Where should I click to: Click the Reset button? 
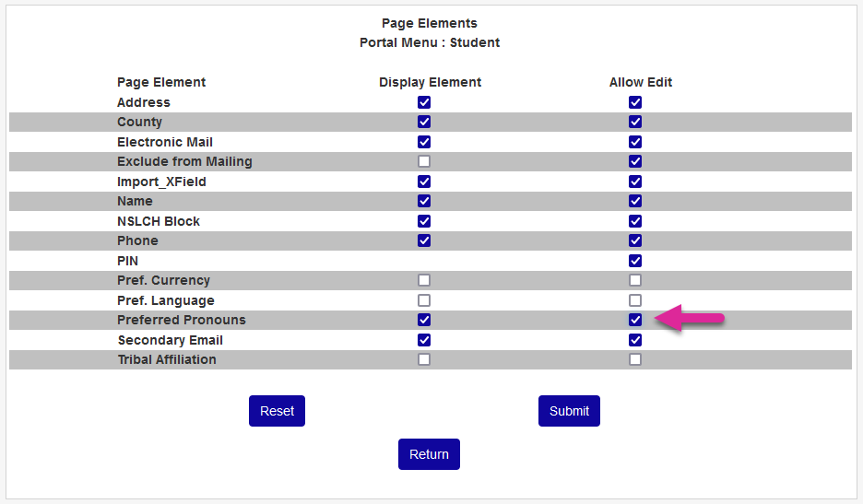coord(277,411)
